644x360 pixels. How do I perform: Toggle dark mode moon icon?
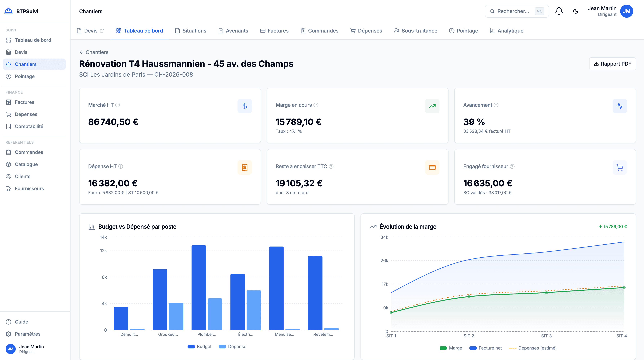(575, 11)
